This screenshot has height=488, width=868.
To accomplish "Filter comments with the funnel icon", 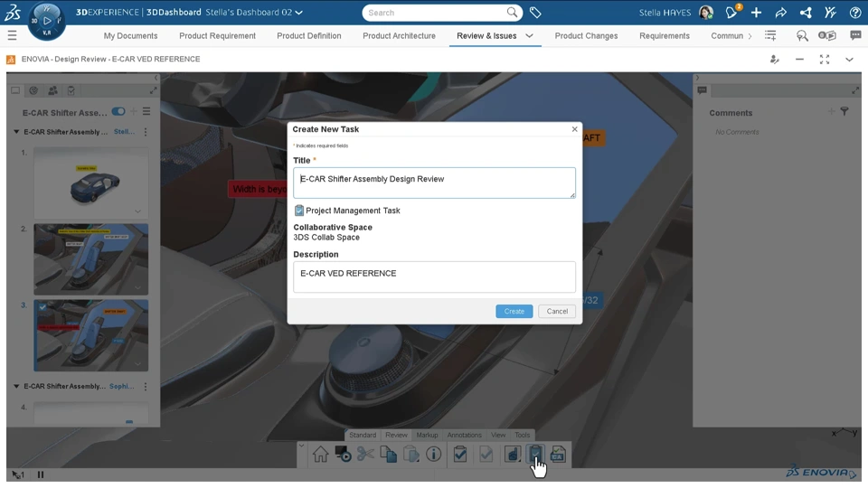I will (844, 112).
